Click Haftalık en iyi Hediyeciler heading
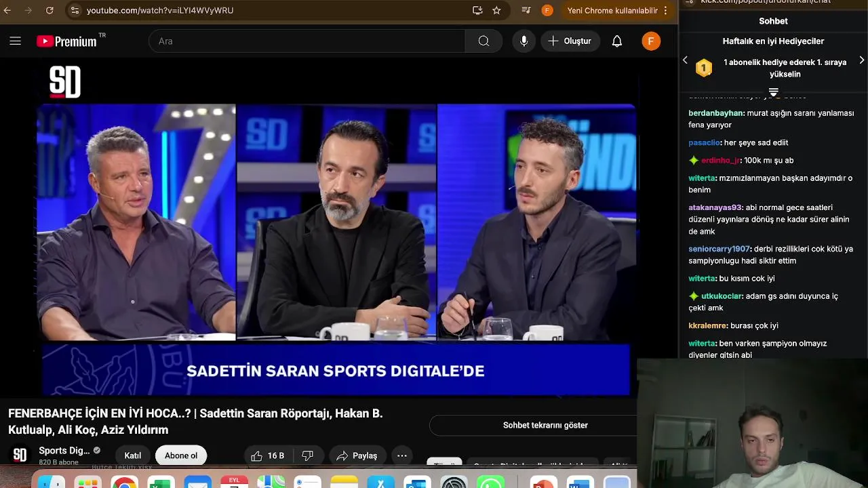Screen dimensions: 868x488 (773, 41)
